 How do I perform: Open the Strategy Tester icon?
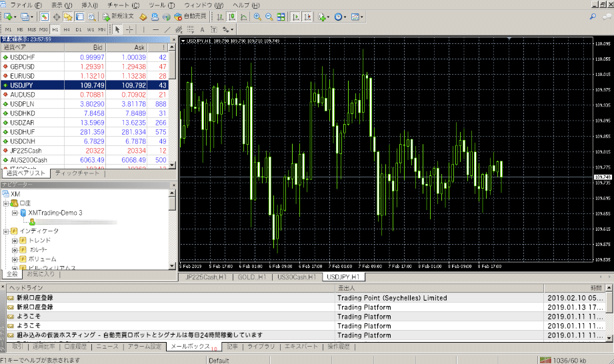tap(91, 17)
